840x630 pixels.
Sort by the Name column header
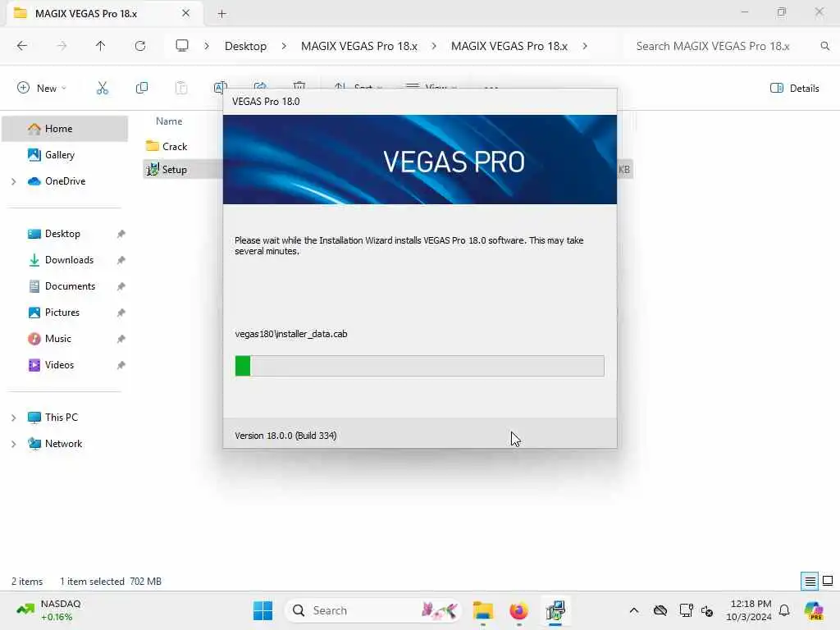pos(169,121)
